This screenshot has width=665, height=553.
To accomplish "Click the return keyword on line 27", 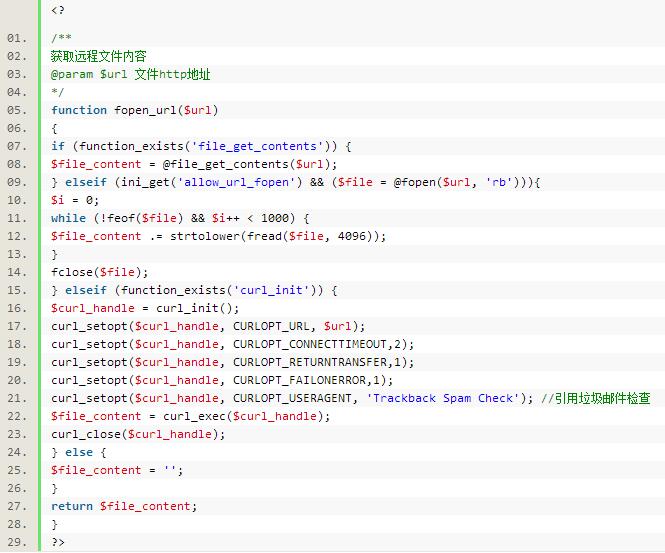I will 72,506.
